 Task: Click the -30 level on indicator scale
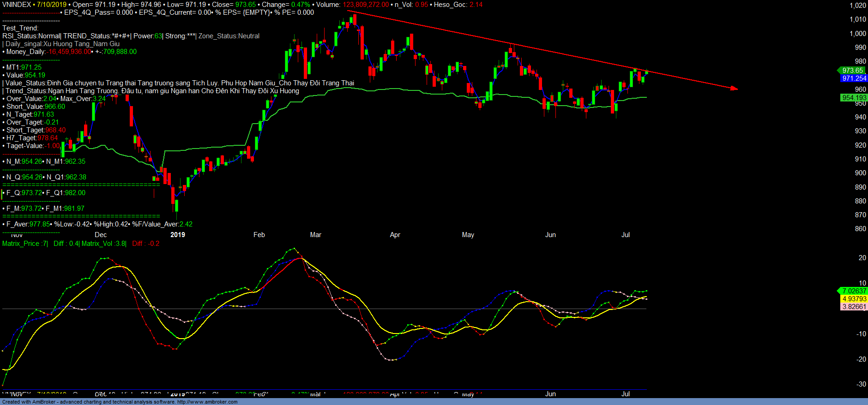(861, 384)
